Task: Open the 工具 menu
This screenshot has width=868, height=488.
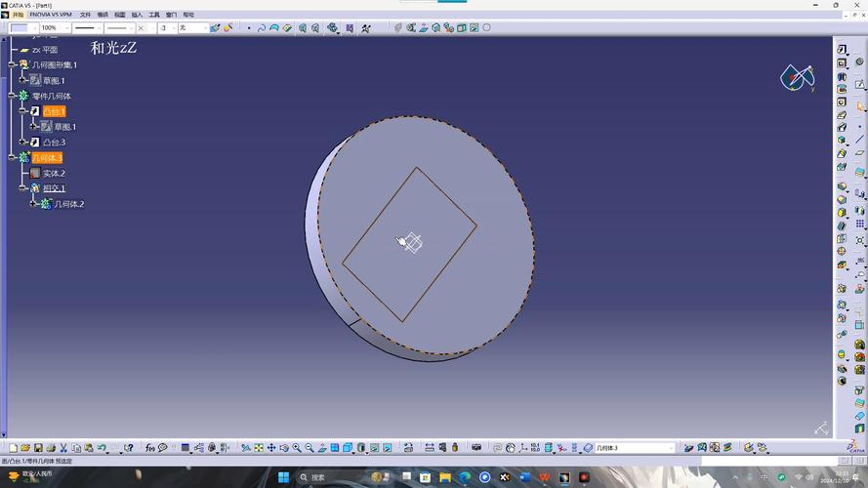Action: click(154, 16)
